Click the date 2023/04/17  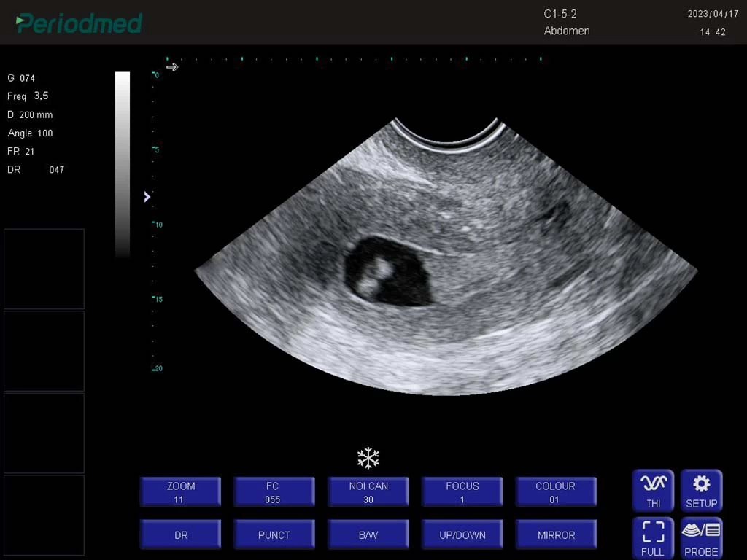(x=713, y=14)
